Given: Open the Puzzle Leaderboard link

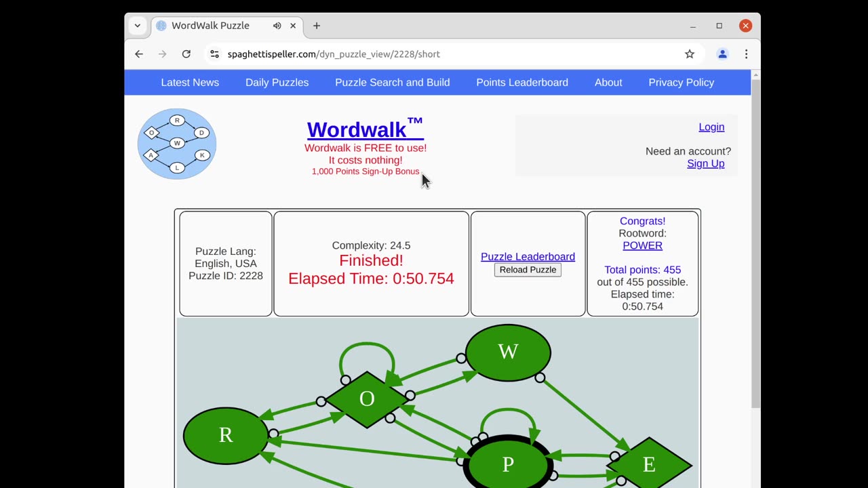Looking at the screenshot, I should [x=528, y=257].
